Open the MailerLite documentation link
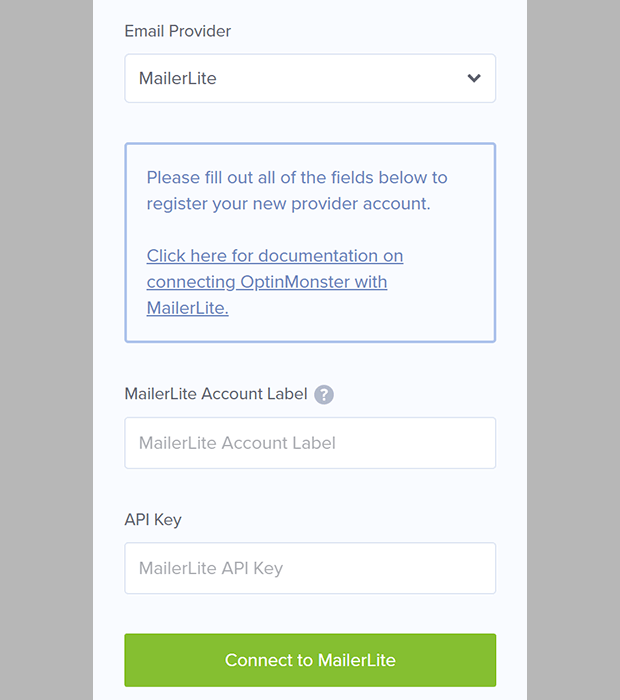Screen dimensions: 620x700 coord(275,282)
